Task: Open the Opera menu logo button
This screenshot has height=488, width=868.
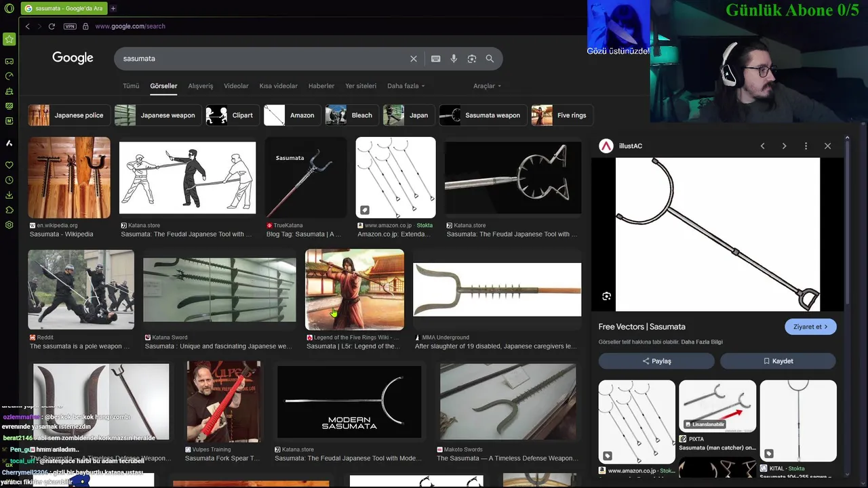Action: [9, 8]
